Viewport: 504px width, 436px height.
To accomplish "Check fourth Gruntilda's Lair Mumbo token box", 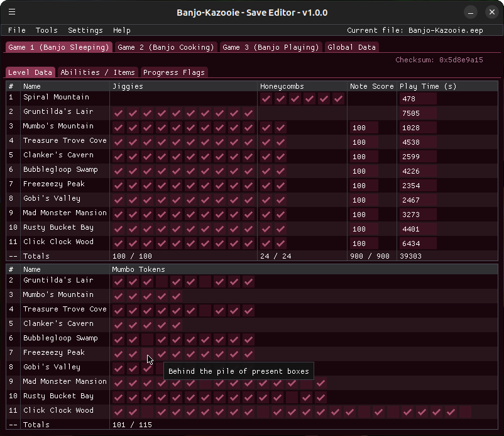I will pyautogui.click(x=162, y=282).
